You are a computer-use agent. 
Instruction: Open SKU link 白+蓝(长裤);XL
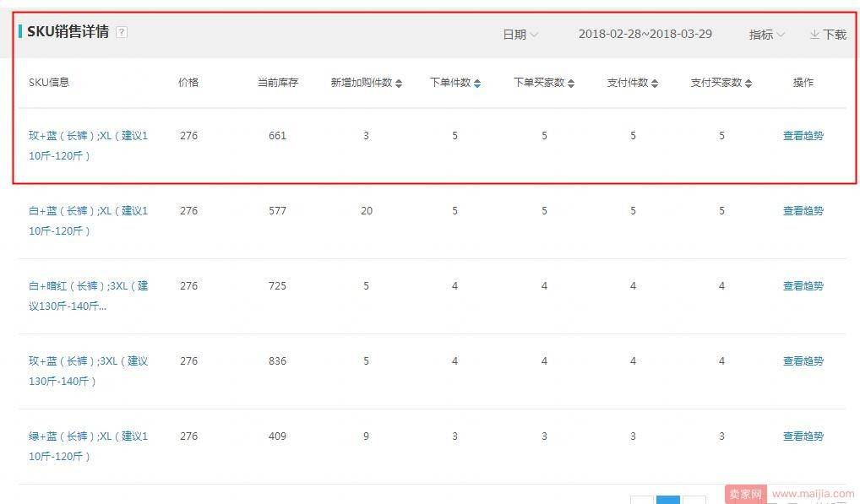89,221
